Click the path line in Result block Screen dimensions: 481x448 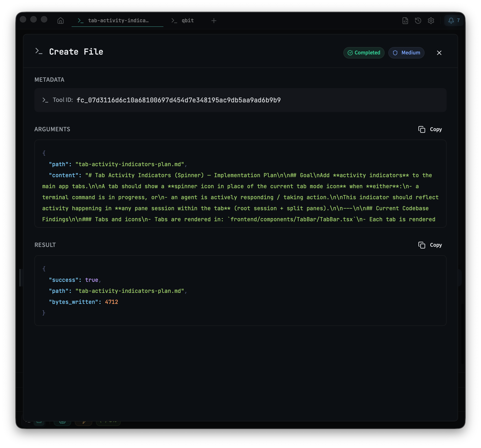click(x=118, y=291)
